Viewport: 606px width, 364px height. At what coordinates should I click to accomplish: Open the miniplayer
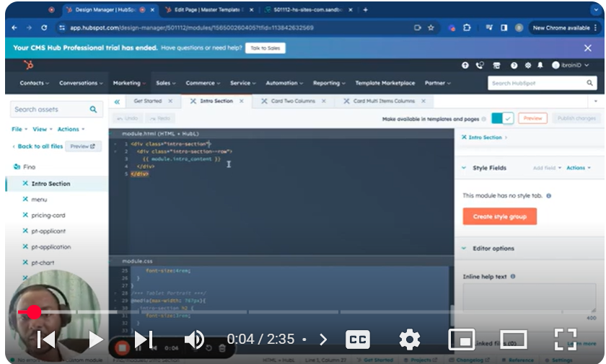pos(462,339)
